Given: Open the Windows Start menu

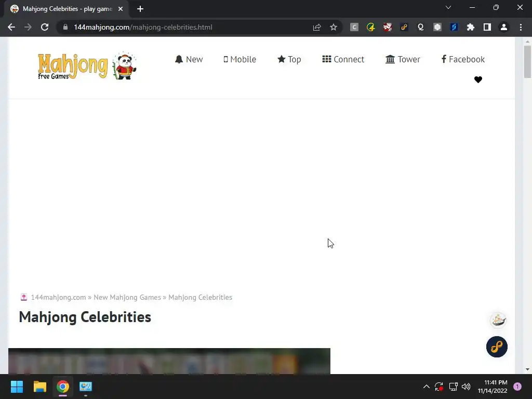Looking at the screenshot, I should 17,387.
